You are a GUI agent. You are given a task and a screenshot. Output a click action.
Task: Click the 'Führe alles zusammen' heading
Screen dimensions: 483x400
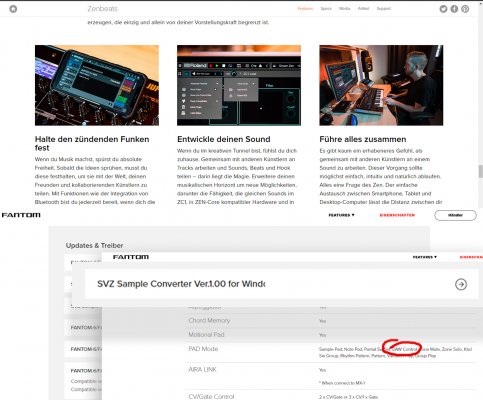click(x=363, y=139)
